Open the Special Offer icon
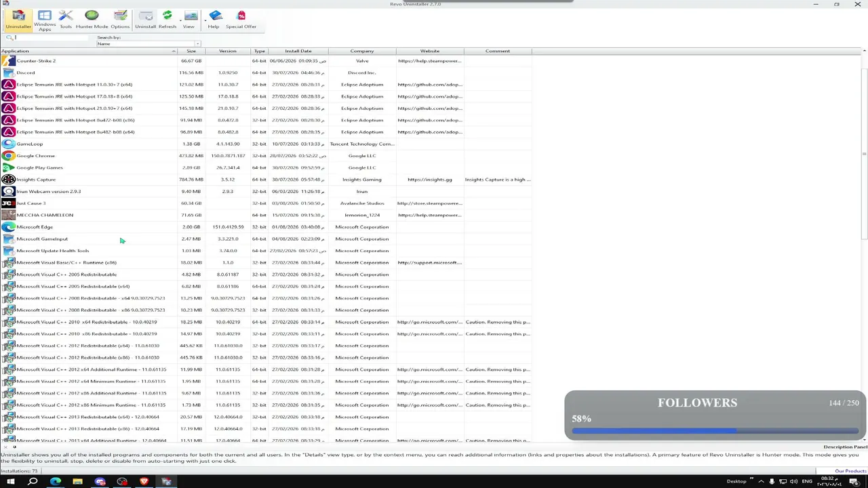Image resolution: width=868 pixels, height=488 pixels. [x=241, y=19]
